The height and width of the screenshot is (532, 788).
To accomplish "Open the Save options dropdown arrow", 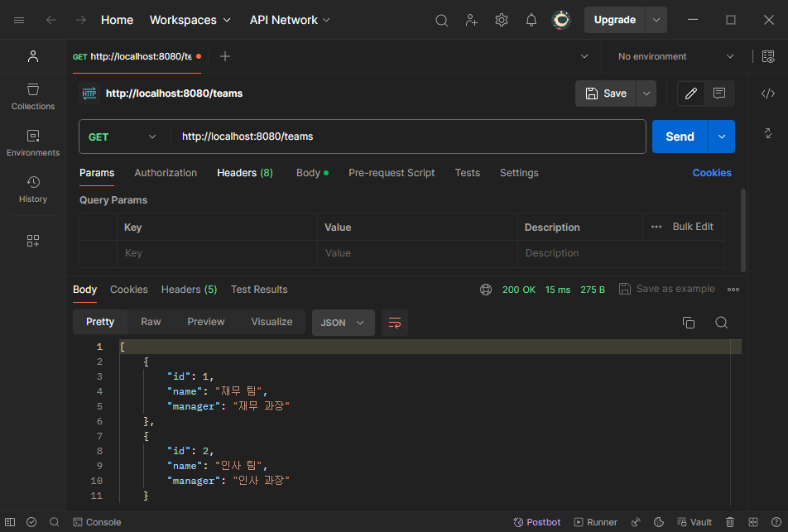I will click(646, 93).
